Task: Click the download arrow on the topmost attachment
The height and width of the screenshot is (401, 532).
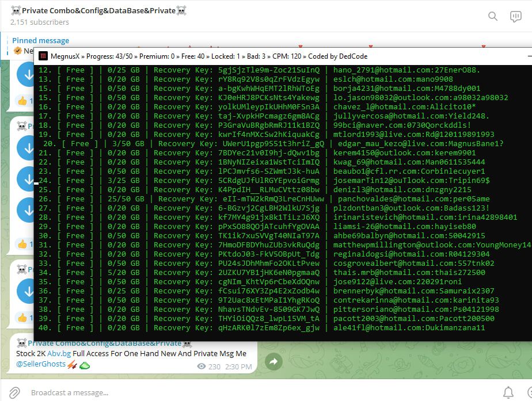Action: [x=26, y=74]
